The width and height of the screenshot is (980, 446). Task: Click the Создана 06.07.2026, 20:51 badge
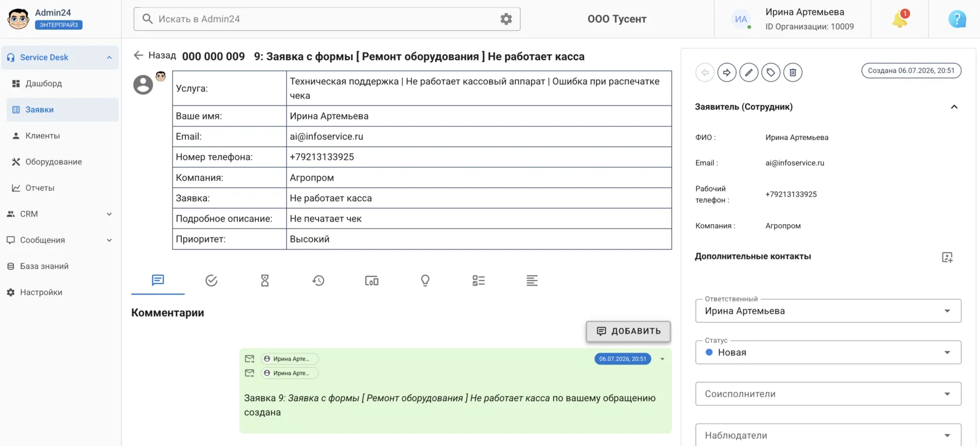point(911,71)
